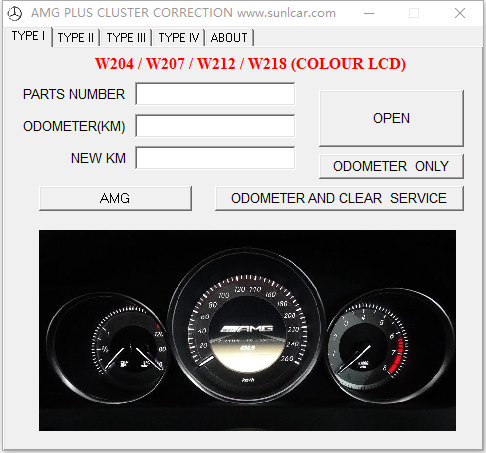This screenshot has height=453, width=486.
Task: Select the TYPE IV tab
Action: click(x=179, y=37)
